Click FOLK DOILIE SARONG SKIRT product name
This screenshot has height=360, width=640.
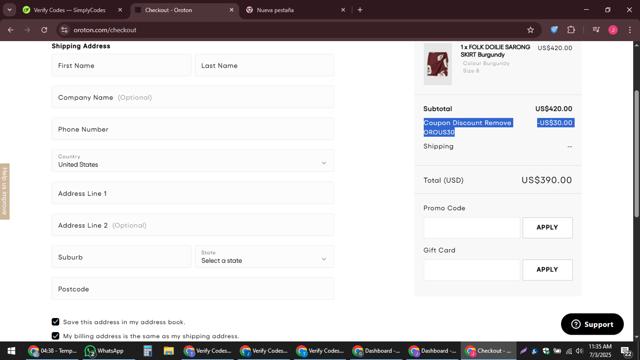click(495, 51)
